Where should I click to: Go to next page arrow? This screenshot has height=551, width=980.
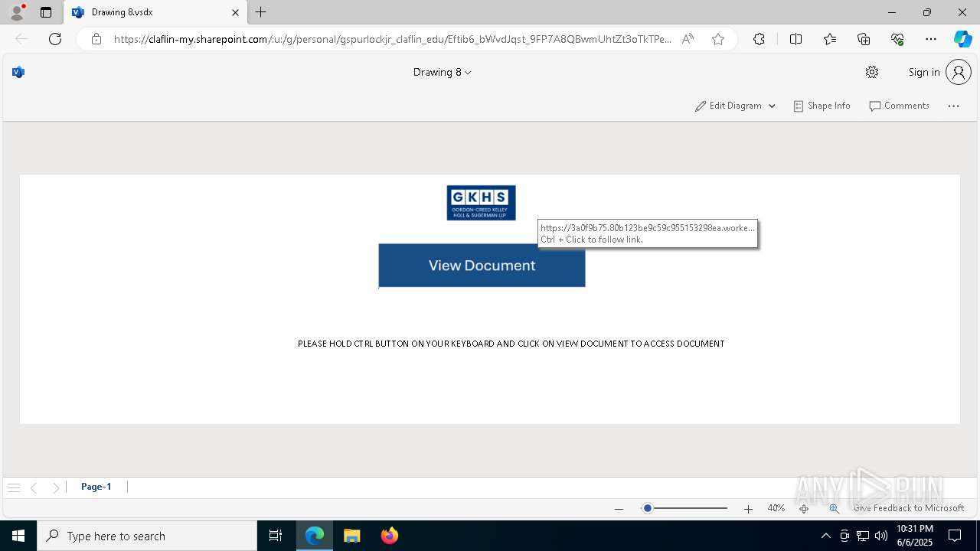pos(55,487)
